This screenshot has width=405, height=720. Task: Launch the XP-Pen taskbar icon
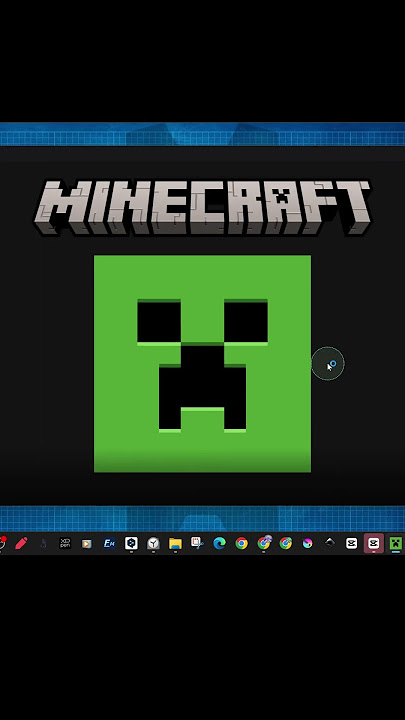(65, 543)
